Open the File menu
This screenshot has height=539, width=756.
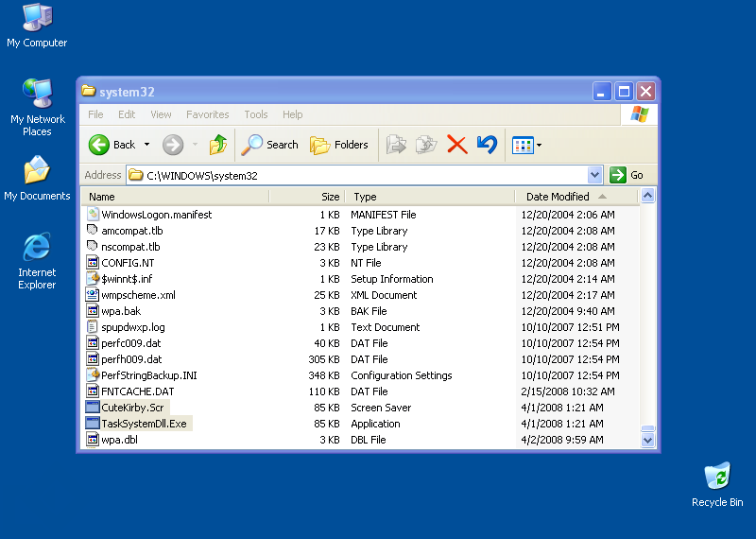pos(95,114)
